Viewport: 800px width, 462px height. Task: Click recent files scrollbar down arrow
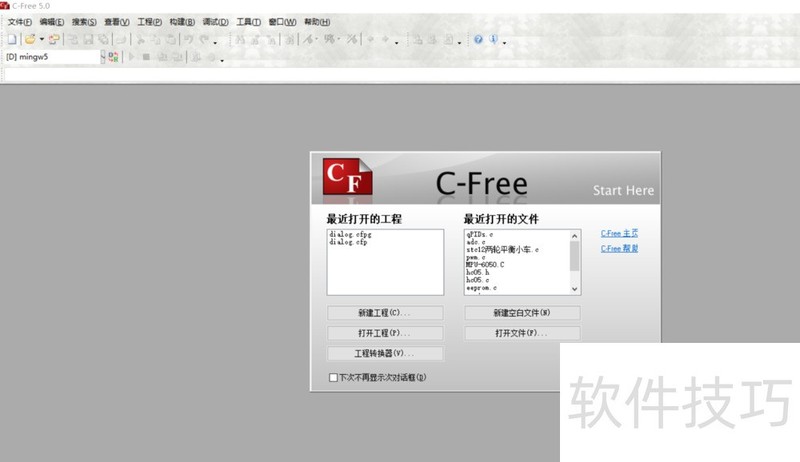tap(574, 289)
